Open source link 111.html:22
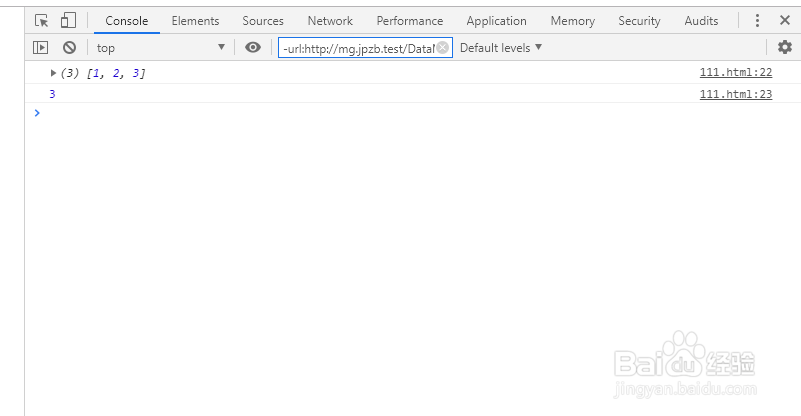 [x=736, y=72]
